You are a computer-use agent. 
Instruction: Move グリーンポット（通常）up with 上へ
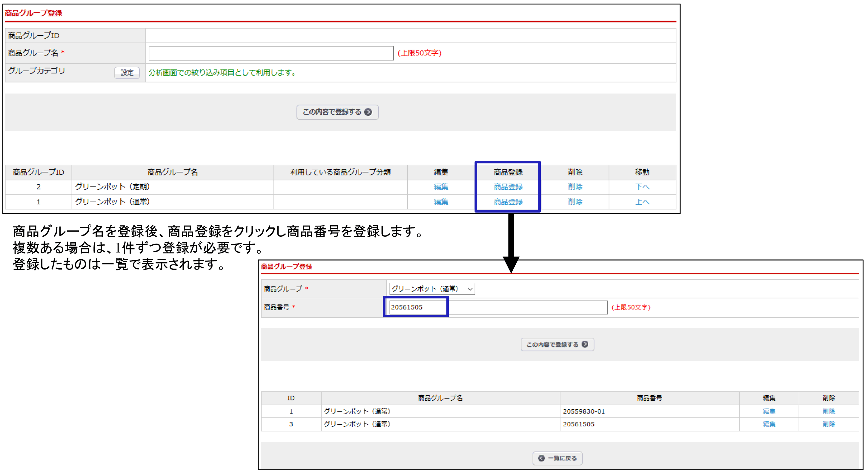click(642, 202)
